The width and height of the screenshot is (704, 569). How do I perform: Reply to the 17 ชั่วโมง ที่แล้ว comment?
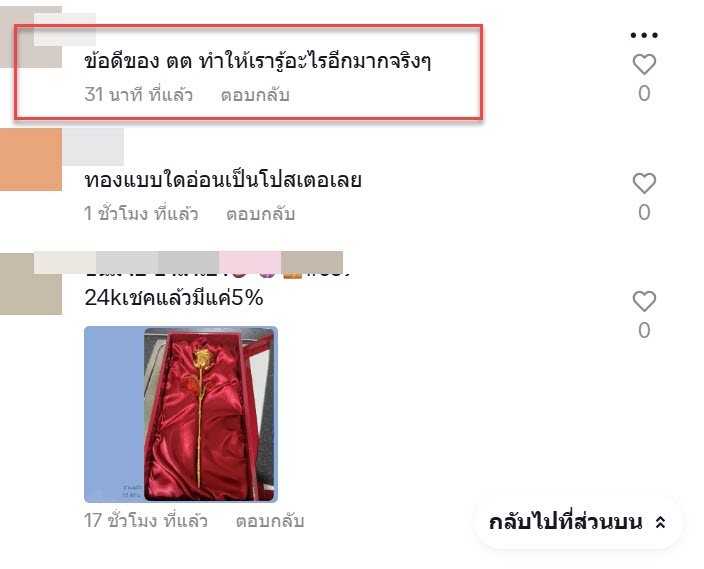(270, 521)
